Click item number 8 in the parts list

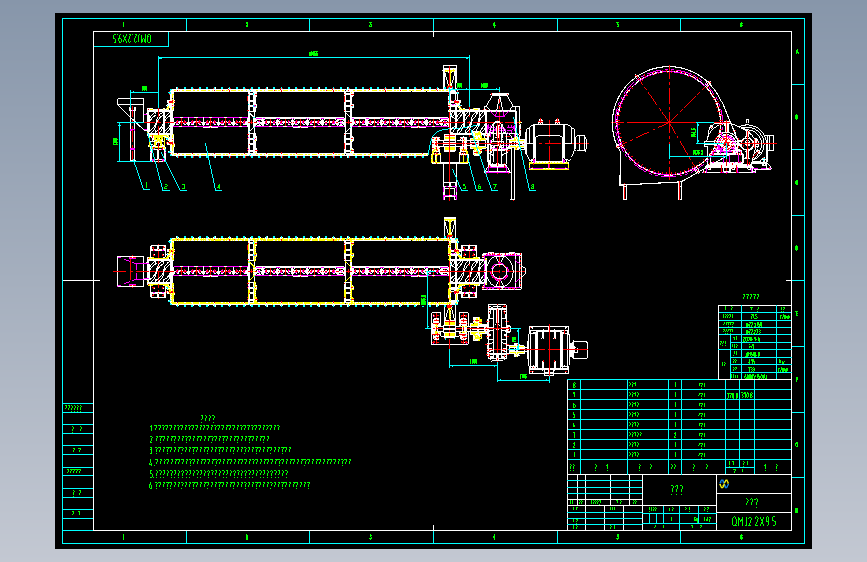tap(574, 385)
